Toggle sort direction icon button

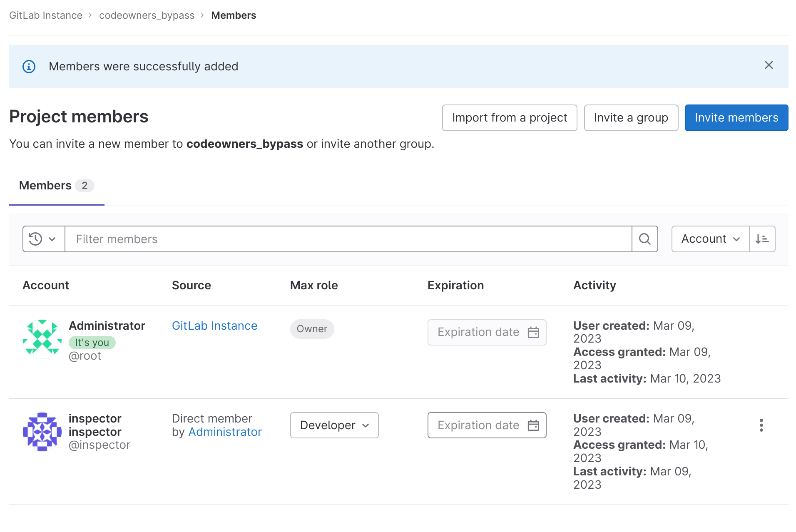click(762, 239)
